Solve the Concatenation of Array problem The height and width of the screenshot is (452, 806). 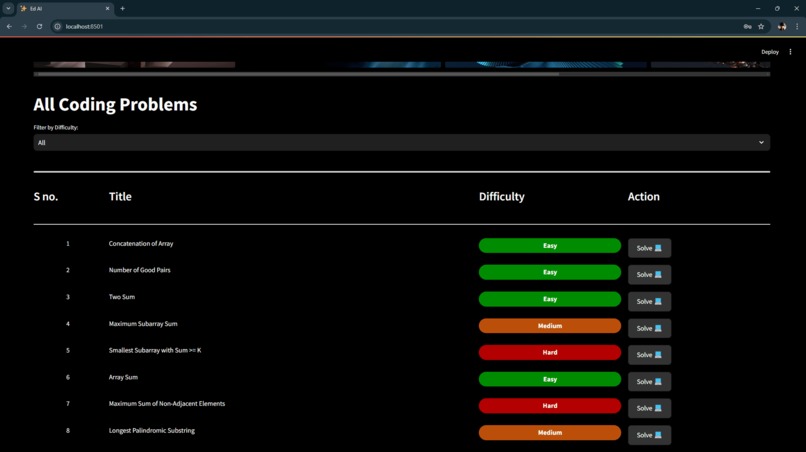click(649, 248)
